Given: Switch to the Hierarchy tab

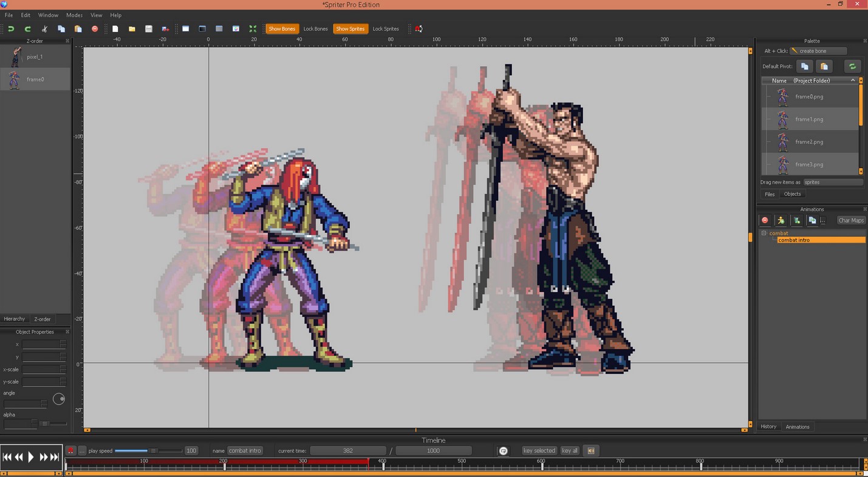Looking at the screenshot, I should point(15,319).
